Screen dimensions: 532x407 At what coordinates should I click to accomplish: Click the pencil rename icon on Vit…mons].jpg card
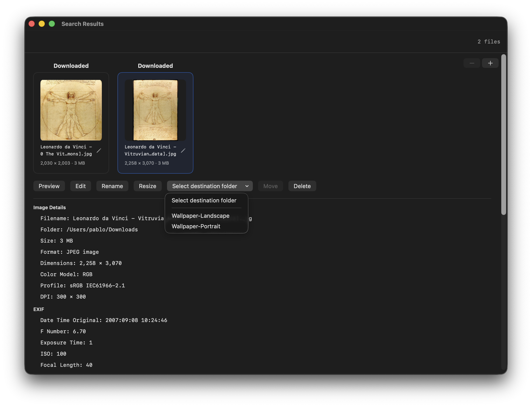pyautogui.click(x=99, y=151)
